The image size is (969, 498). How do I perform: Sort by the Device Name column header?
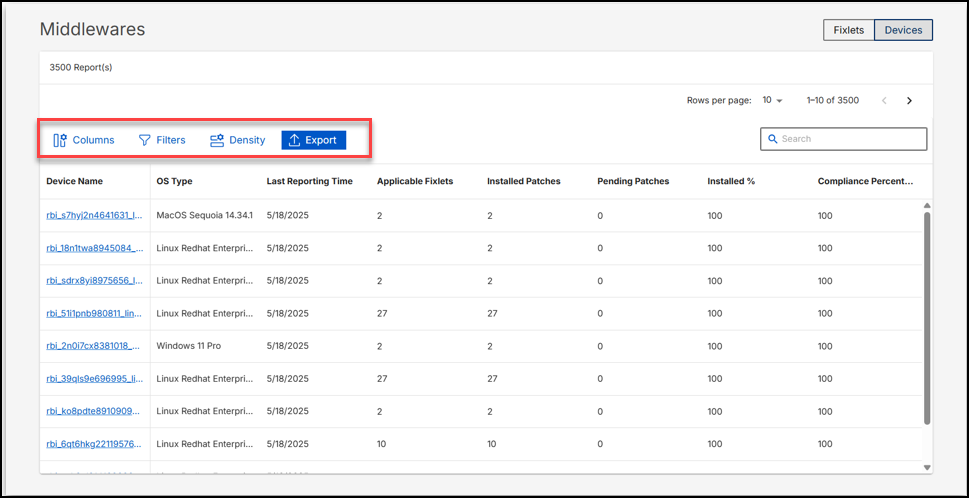[x=75, y=182]
